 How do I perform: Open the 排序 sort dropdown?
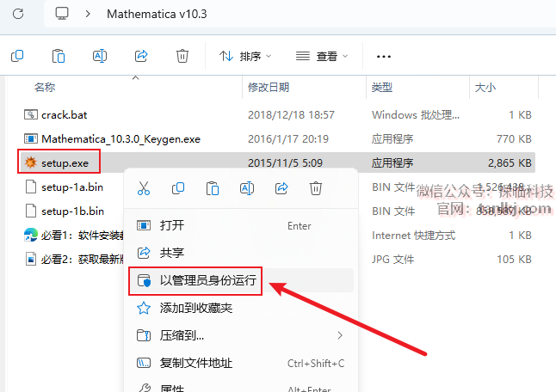(x=245, y=56)
